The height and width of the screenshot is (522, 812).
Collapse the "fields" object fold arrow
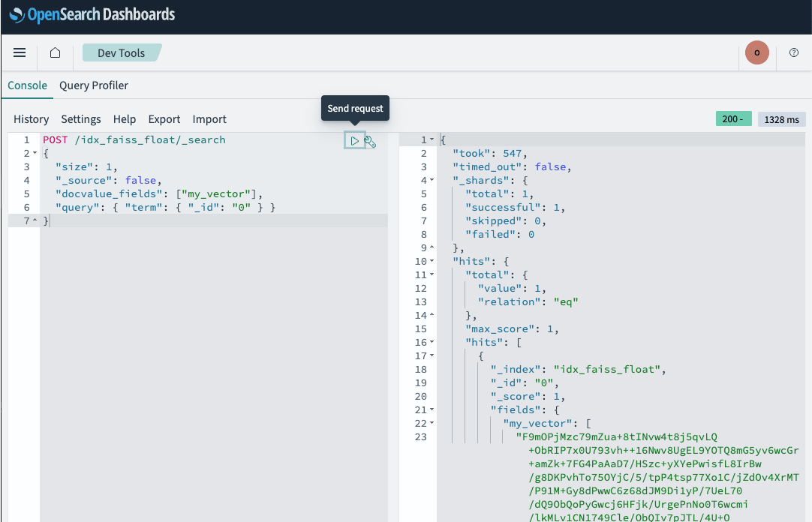point(432,409)
